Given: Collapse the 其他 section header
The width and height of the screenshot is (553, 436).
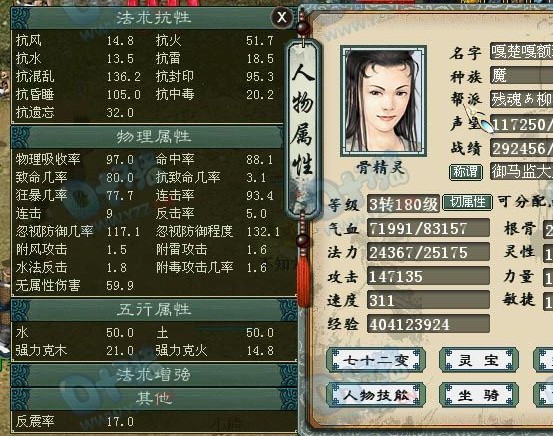Looking at the screenshot, I should [x=154, y=399].
